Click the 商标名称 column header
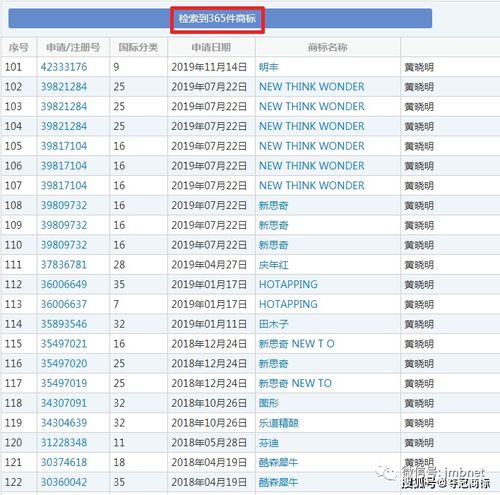The height and width of the screenshot is (495, 500). (x=328, y=48)
